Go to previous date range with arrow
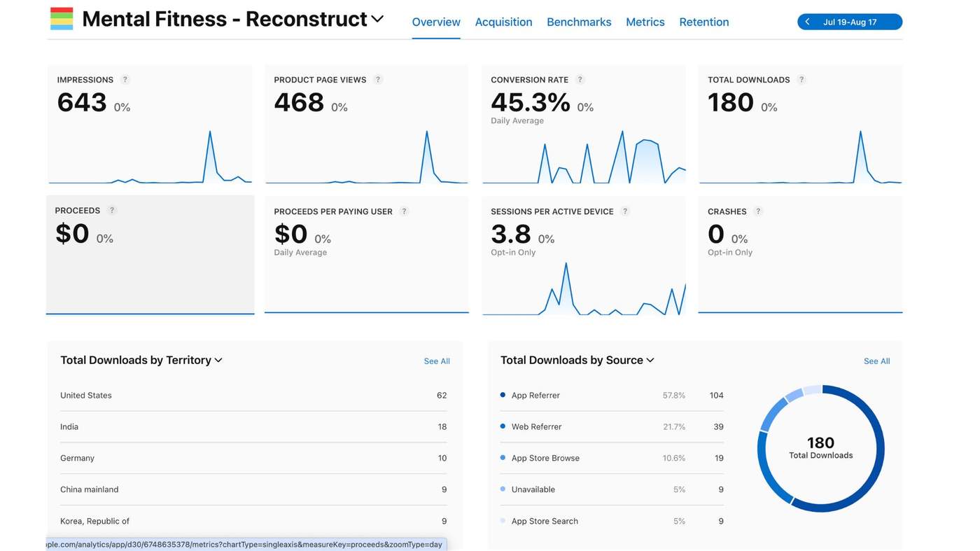This screenshot has height=551, width=980. pyautogui.click(x=807, y=22)
